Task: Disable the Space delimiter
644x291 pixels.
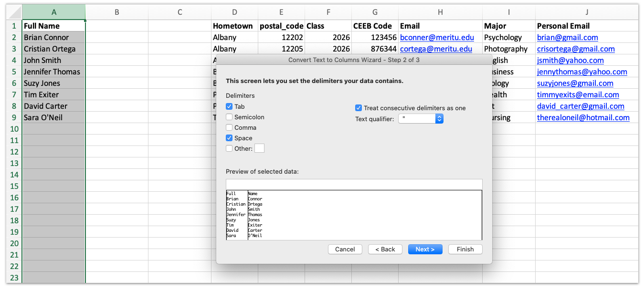Action: 229,138
